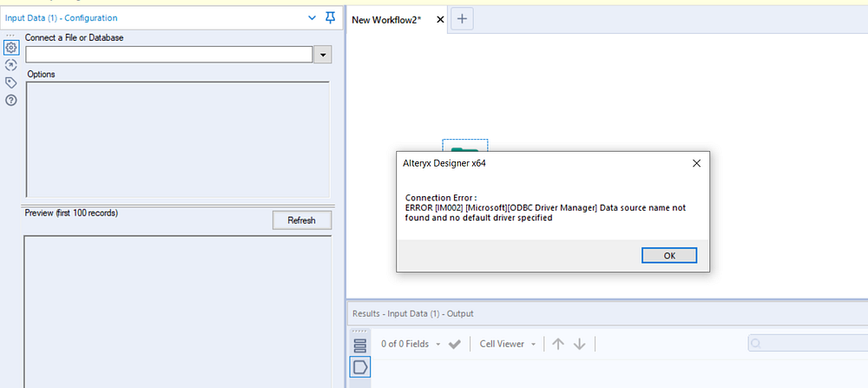This screenshot has height=388, width=868.
Task: Click the up arrow in Results toolbar
Action: point(558,344)
